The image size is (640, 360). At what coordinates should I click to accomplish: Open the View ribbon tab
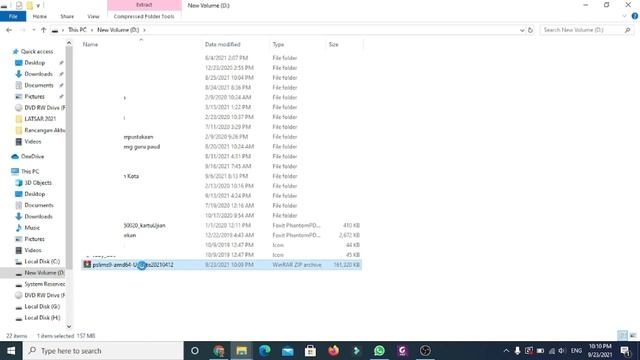[x=93, y=16]
